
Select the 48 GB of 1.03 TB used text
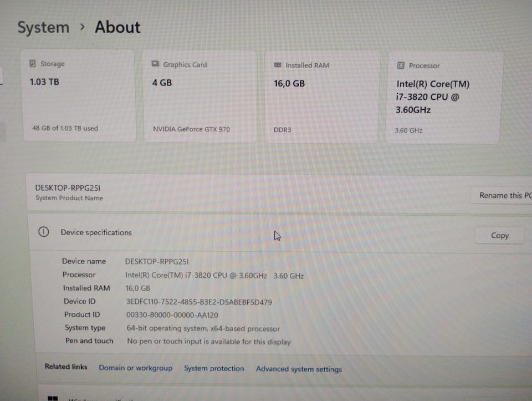(65, 128)
